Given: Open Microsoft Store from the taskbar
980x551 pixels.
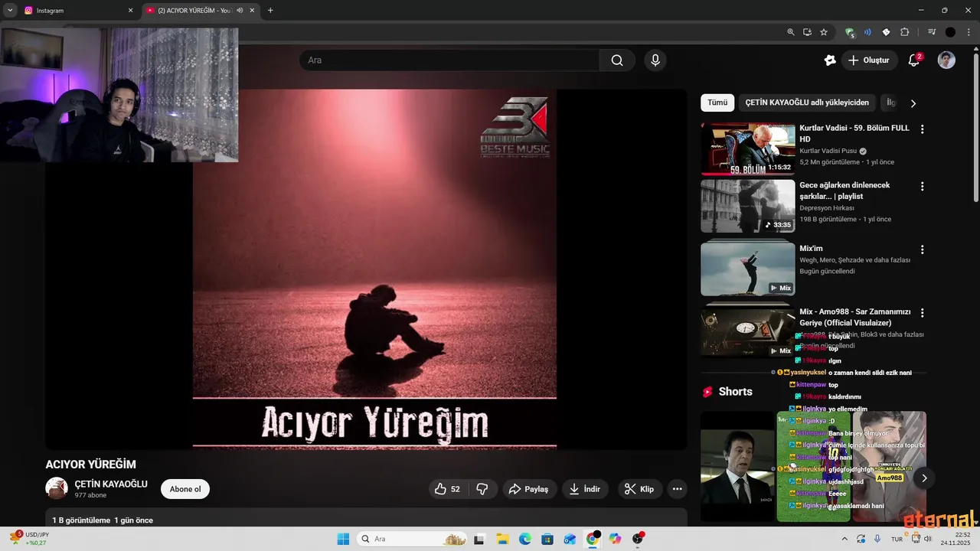Looking at the screenshot, I should [x=547, y=539].
